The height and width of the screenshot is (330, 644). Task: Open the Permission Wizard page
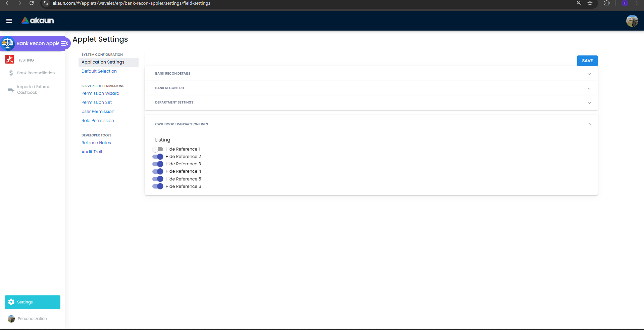[100, 93]
